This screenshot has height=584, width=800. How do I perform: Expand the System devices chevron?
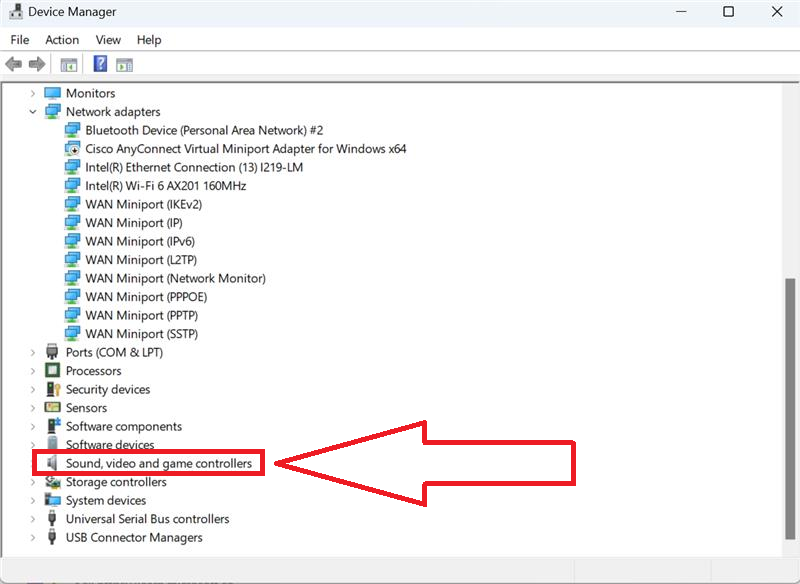(x=33, y=500)
